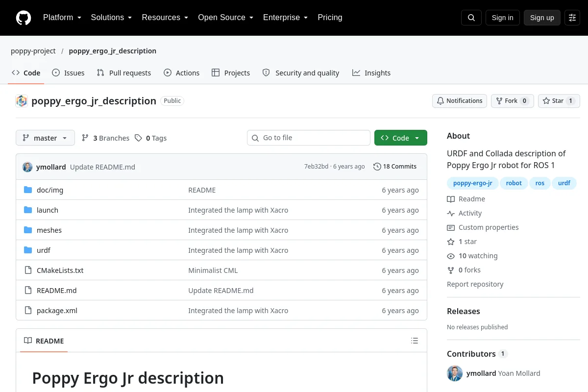Open the Report repository link
Image resolution: width=588 pixels, height=392 pixels.
(x=475, y=284)
